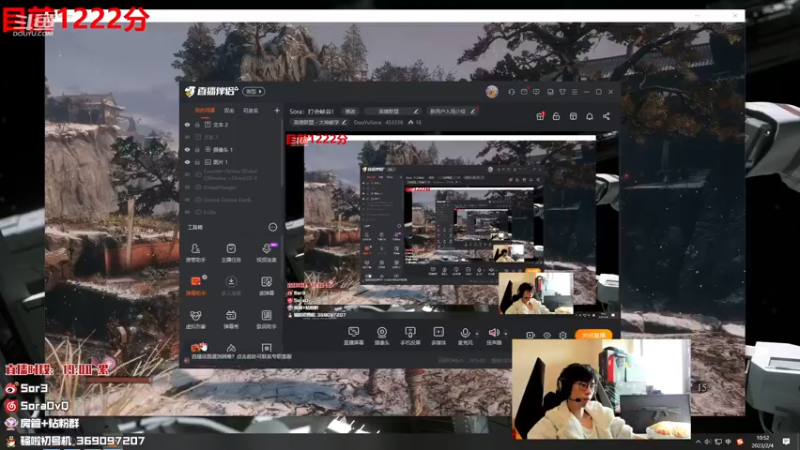The height and width of the screenshot is (450, 800).
Task: Edit the 英雄联盟 - 大神教学 tag
Action: tap(319, 122)
